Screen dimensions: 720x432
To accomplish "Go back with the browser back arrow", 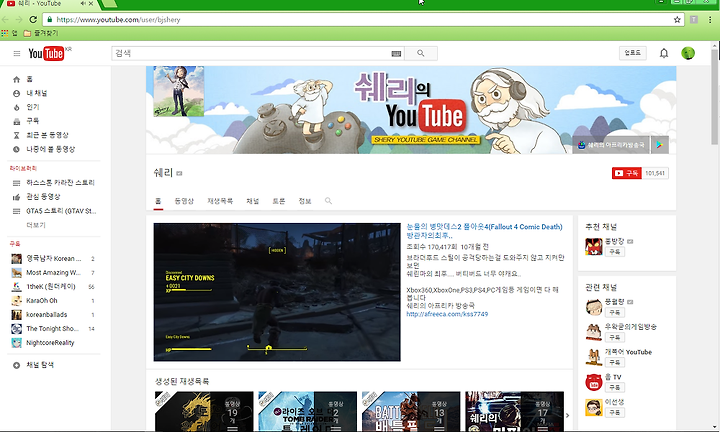I will tap(6, 20).
